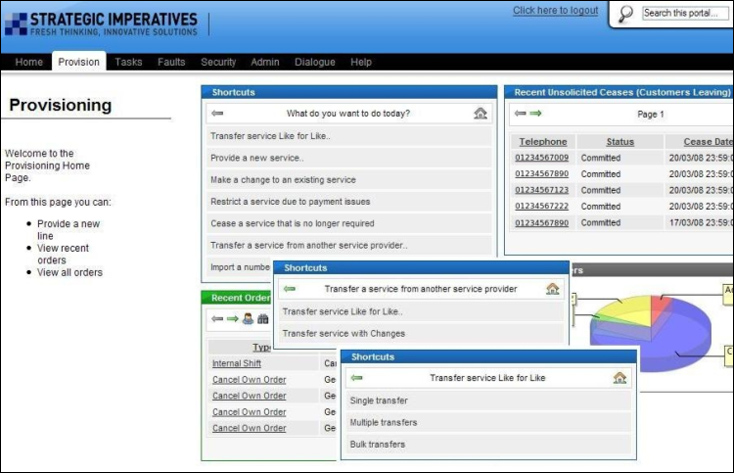Screen dimensions: 734x473
Task: Open the Tasks menu tab
Action: [128, 62]
